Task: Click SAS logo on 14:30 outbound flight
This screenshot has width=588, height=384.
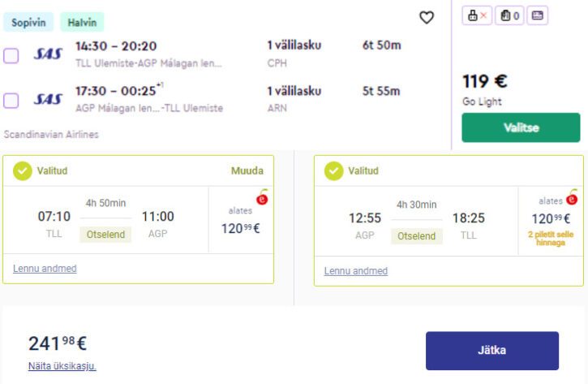Action: coord(48,54)
